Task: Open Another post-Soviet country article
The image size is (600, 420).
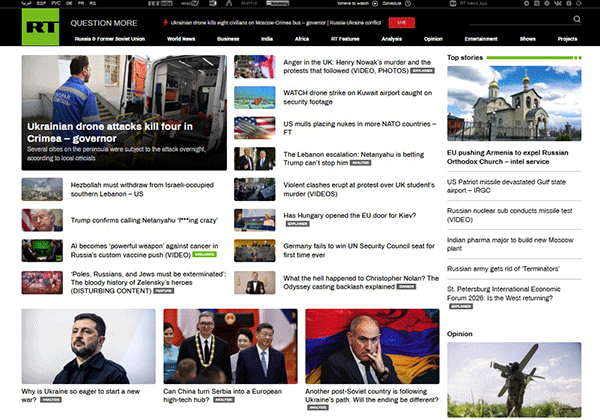Action: tap(372, 396)
